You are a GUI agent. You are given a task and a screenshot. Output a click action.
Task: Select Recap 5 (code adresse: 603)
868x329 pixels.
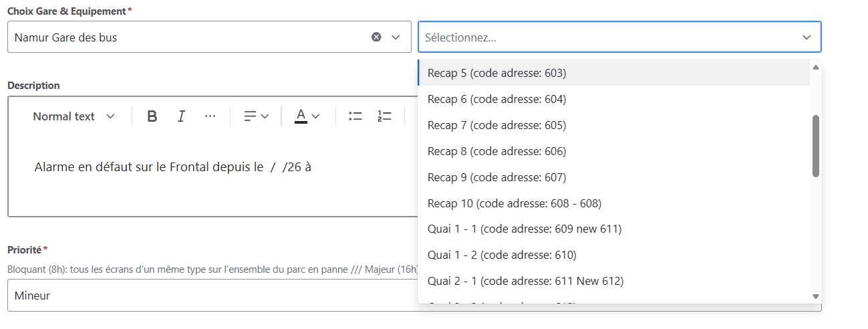614,73
